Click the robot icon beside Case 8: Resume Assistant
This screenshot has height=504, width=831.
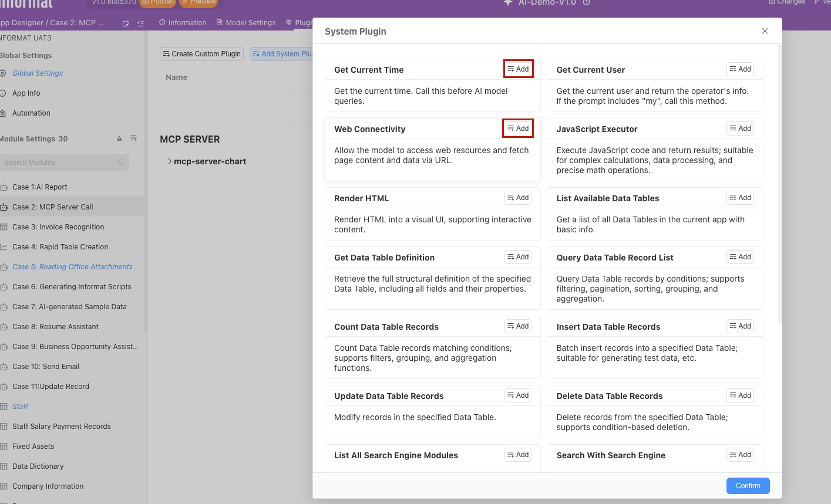[x=4, y=327]
